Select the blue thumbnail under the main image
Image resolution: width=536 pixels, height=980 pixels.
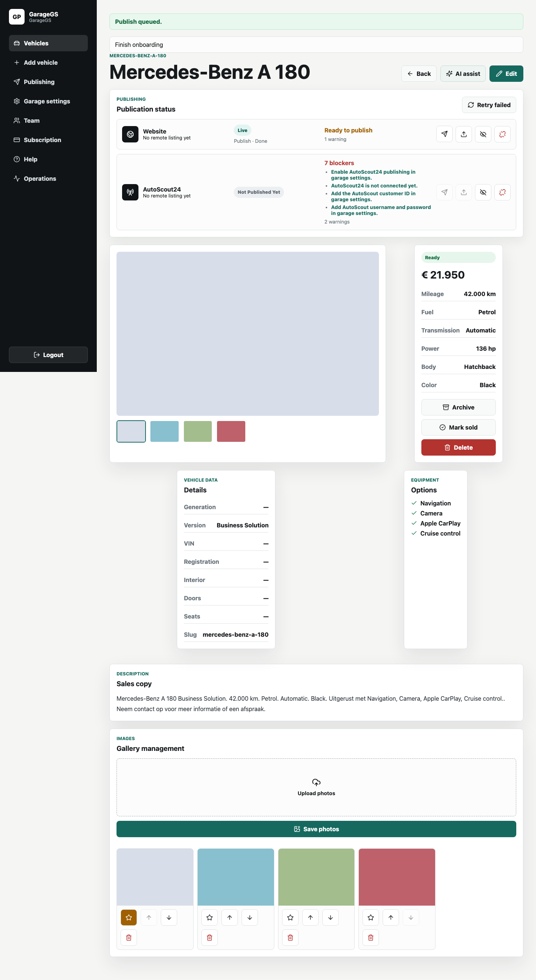coord(165,431)
